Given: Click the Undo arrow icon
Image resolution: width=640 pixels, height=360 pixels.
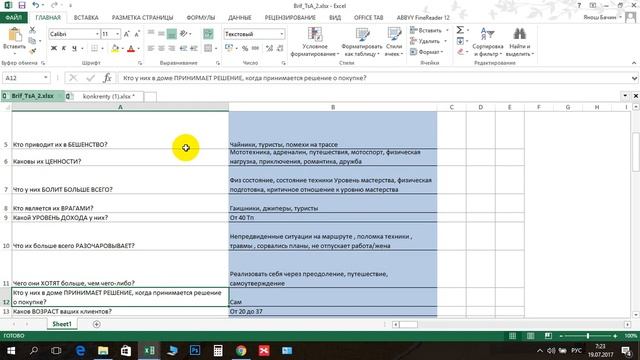Looking at the screenshot, I should pos(36,5).
